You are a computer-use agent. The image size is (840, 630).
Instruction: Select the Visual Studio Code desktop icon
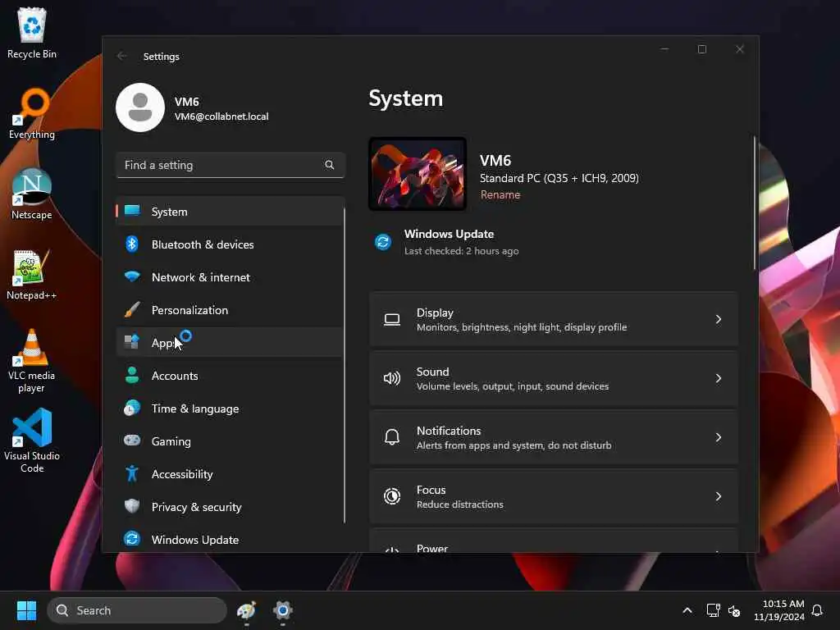(x=32, y=441)
